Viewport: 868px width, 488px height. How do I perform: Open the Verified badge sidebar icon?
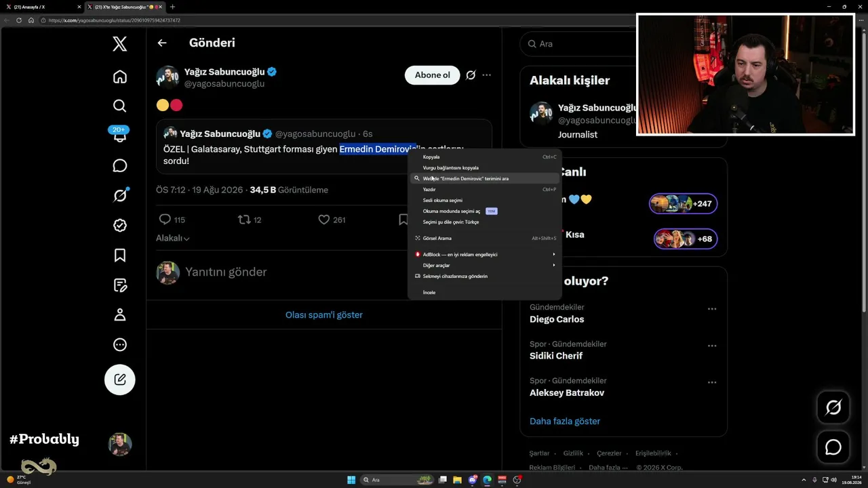(x=119, y=225)
